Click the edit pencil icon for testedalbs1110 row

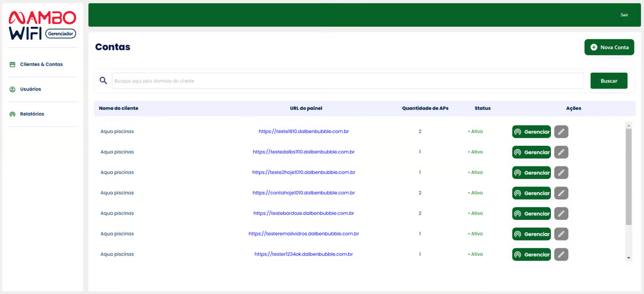coord(561,152)
